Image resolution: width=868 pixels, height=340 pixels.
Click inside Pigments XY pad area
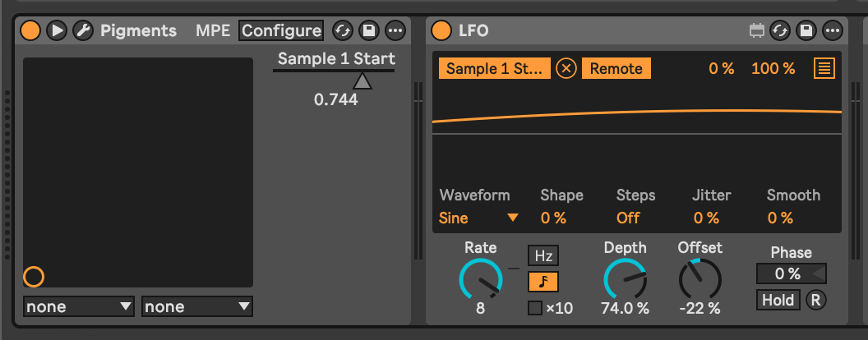click(138, 172)
